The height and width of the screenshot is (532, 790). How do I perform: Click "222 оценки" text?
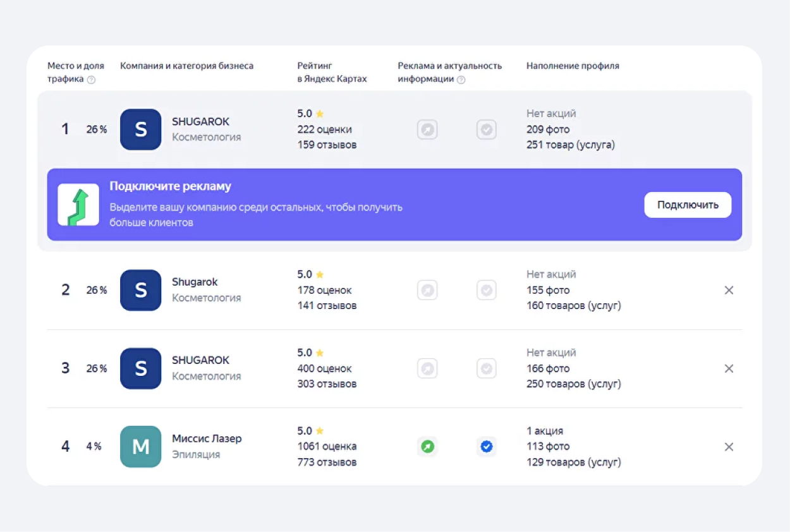pos(325,130)
